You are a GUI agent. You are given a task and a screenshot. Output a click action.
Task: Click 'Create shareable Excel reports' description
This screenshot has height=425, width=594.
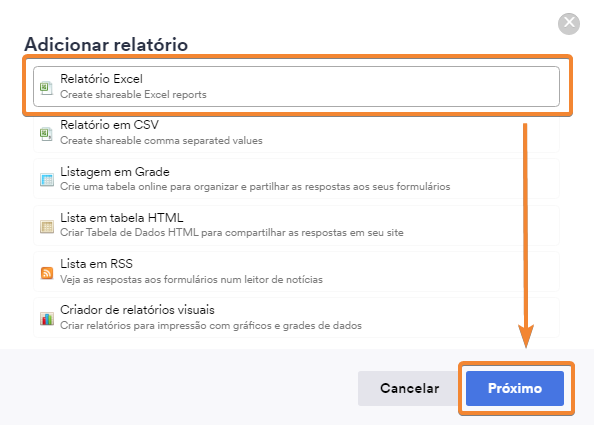133,95
